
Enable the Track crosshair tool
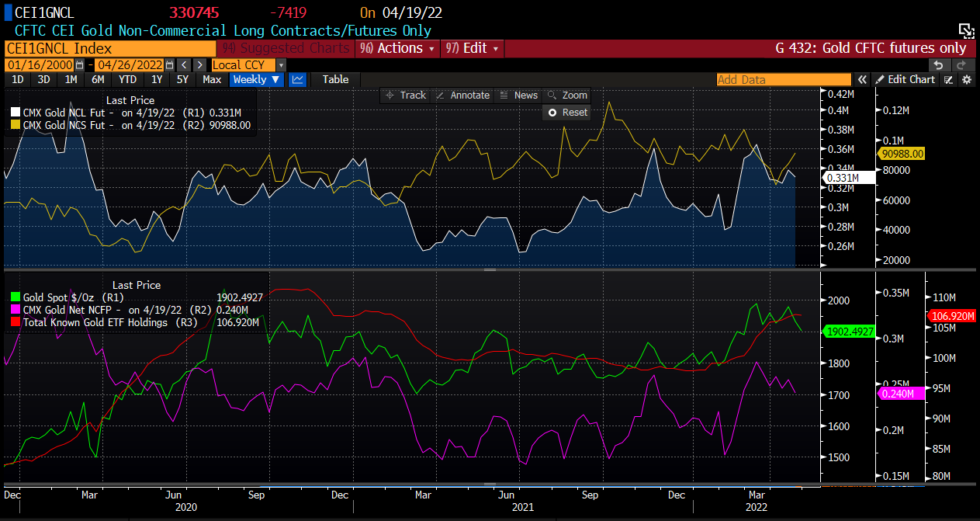pyautogui.click(x=406, y=95)
